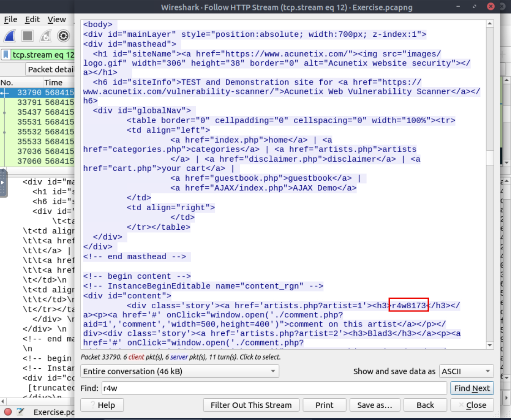Click Filter Out This Stream button
The image size is (511, 420).
coord(250,405)
